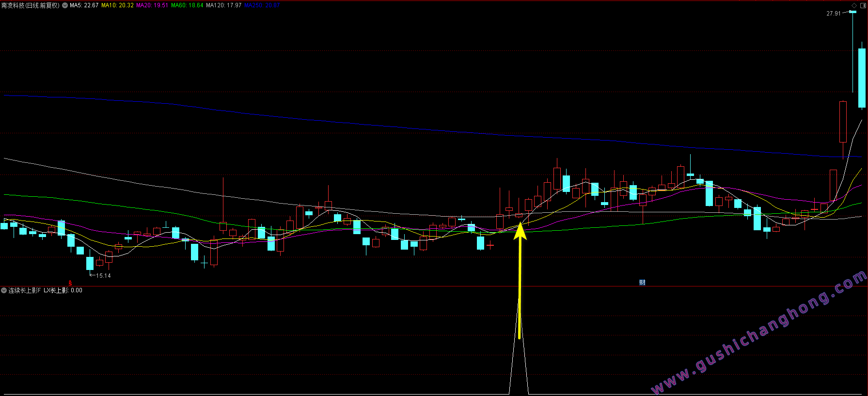
Task: Select the MA20: 19.51 label
Action: [x=152, y=5]
